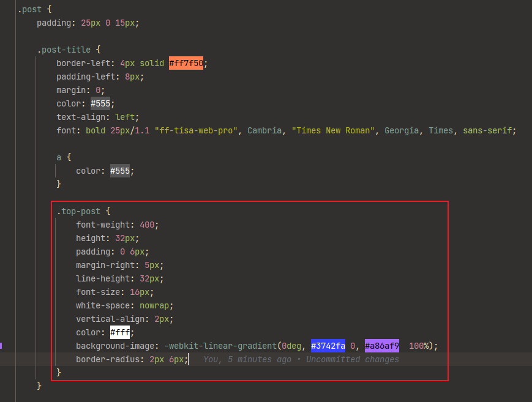Click the font-weight value 400

coord(147,225)
